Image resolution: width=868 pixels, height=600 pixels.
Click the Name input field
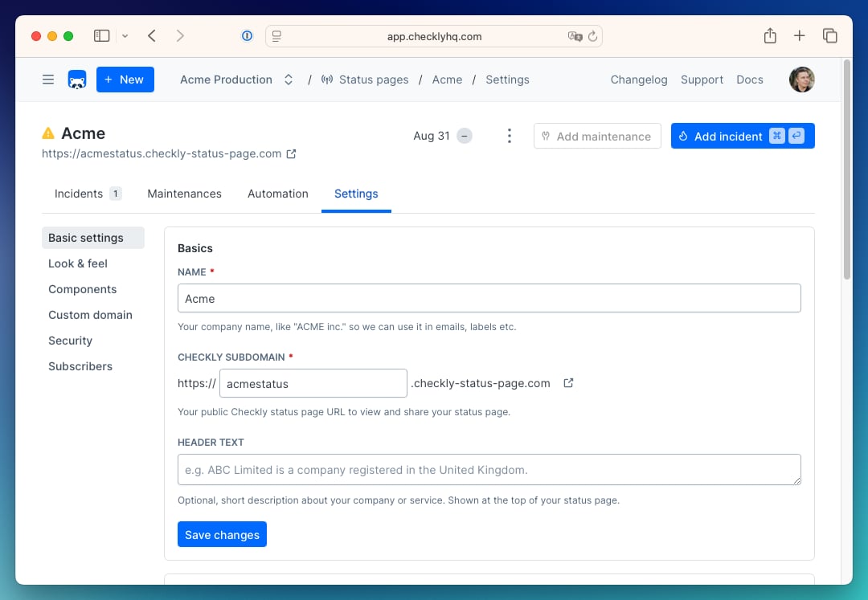[489, 298]
